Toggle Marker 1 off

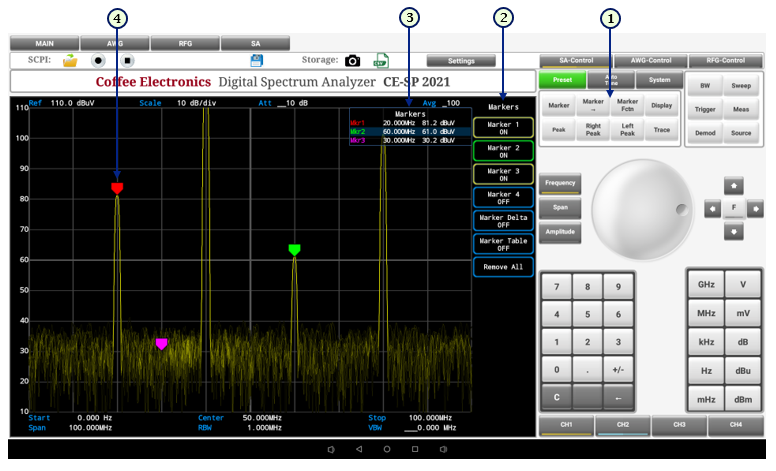[503, 128]
